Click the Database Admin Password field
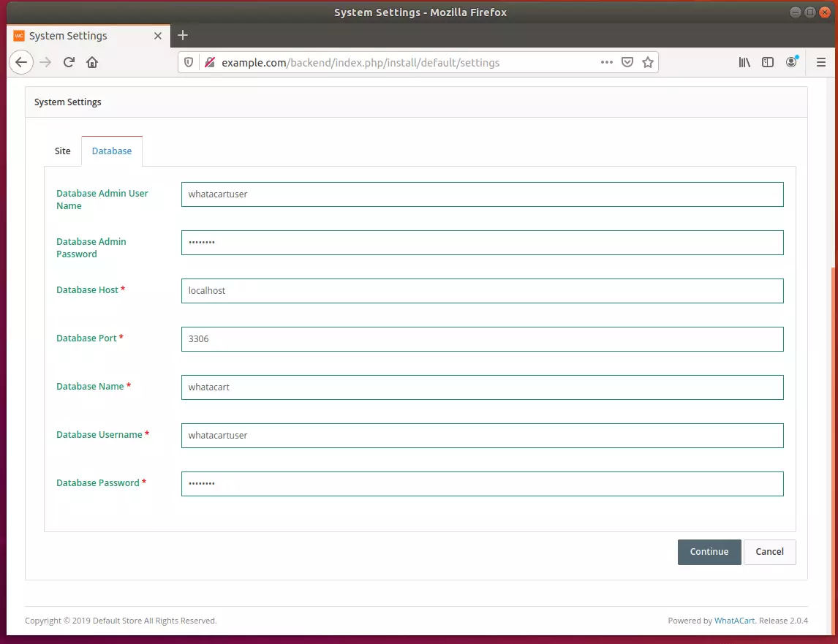Viewport: 838px width, 644px height. [x=482, y=243]
